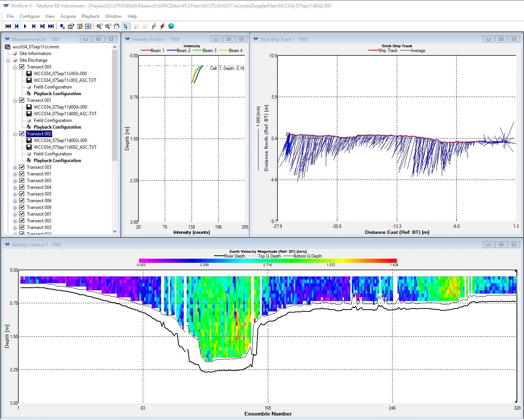Click the tree panel scroll down arrow
524x420 pixels.
pyautogui.click(x=115, y=231)
